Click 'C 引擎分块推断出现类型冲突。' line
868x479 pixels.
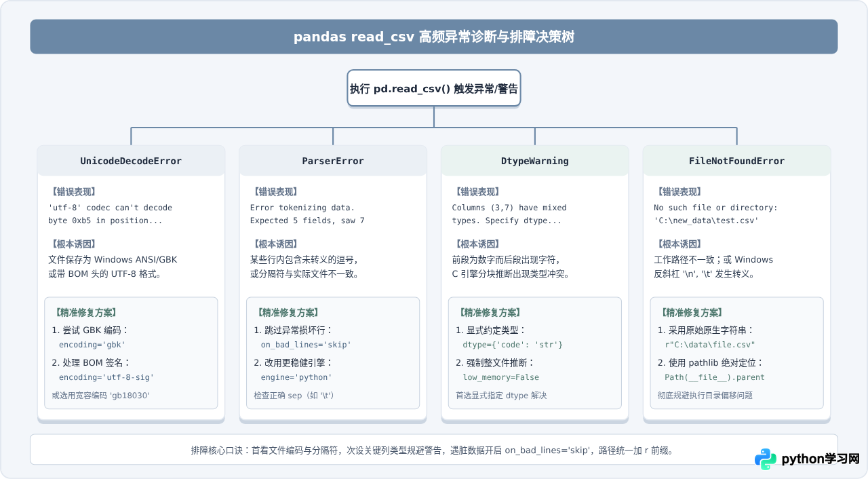511,273
